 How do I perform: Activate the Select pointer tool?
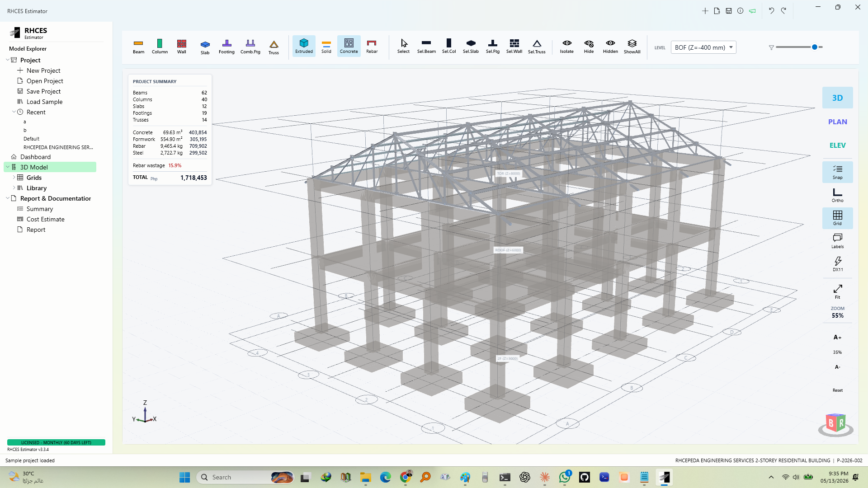[403, 47]
